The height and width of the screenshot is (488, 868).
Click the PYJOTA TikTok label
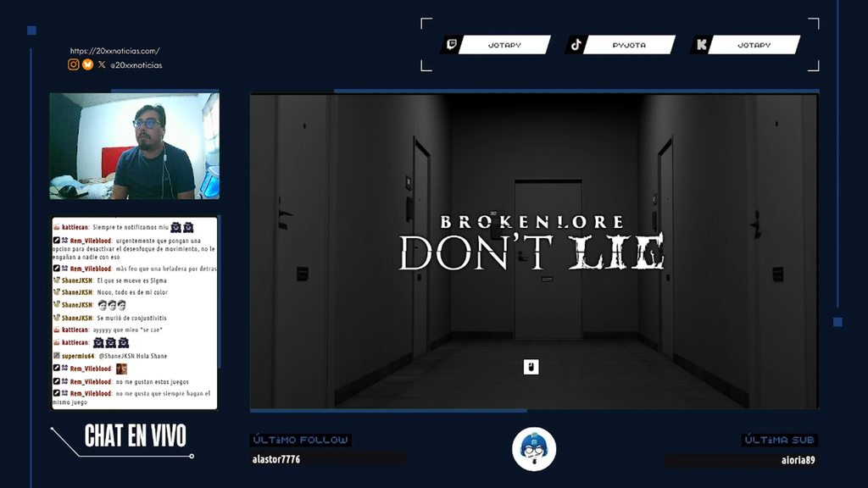[x=629, y=46]
